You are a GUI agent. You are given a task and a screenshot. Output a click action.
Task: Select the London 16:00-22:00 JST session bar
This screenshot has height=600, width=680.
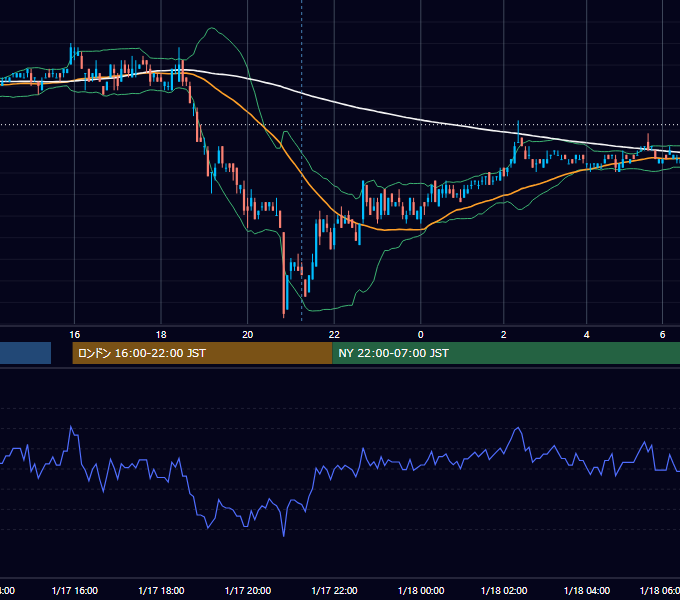pyautogui.click(x=202, y=353)
